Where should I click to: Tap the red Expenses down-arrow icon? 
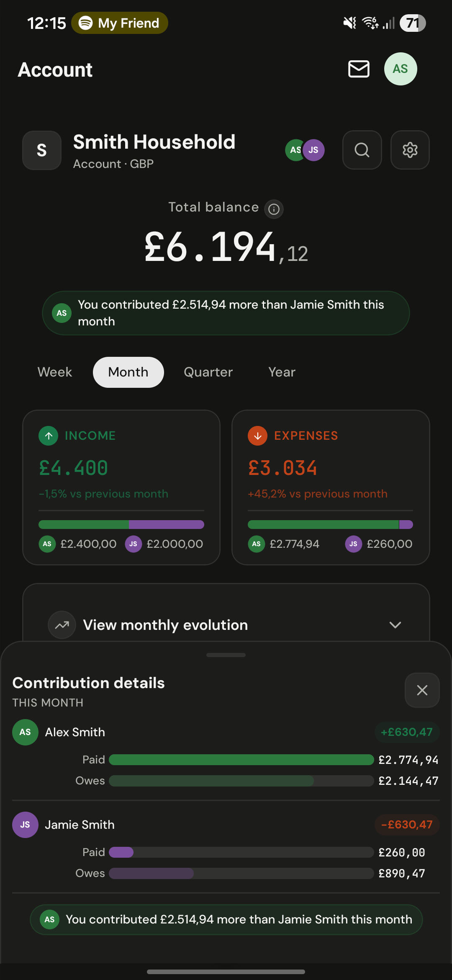click(257, 436)
